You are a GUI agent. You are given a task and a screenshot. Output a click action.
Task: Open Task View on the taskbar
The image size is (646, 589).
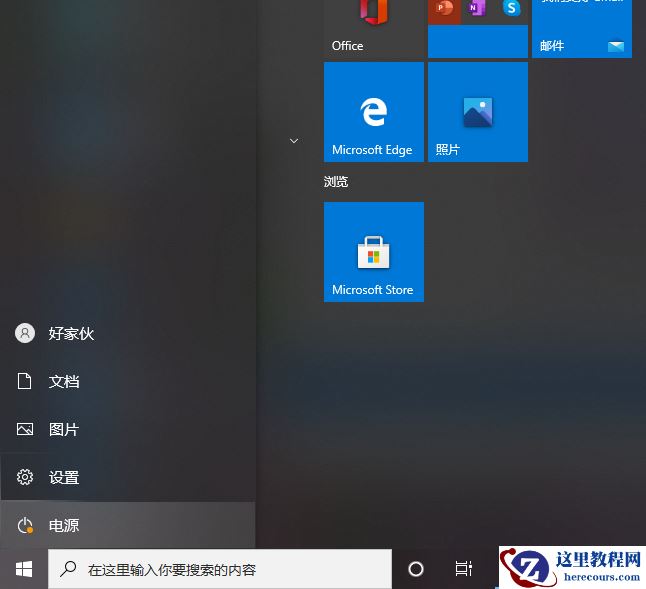pyautogui.click(x=463, y=569)
